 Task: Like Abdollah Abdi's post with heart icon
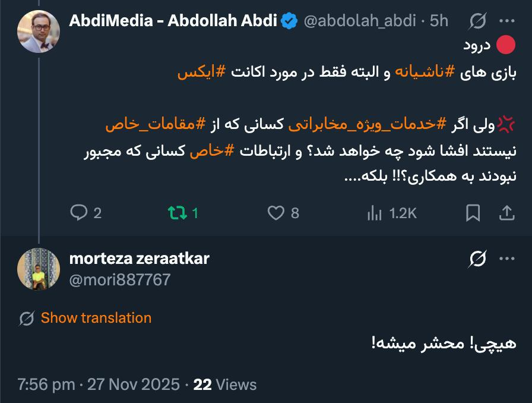click(276, 212)
